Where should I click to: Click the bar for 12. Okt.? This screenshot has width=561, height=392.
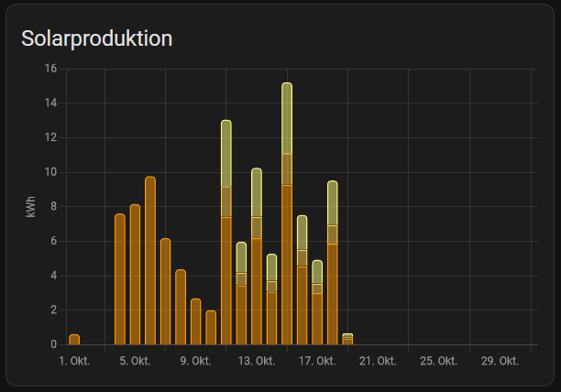[241, 293]
